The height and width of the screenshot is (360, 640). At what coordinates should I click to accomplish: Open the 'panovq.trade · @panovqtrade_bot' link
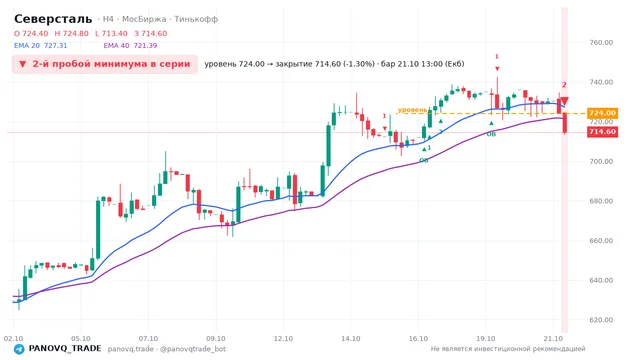pyautogui.click(x=167, y=349)
